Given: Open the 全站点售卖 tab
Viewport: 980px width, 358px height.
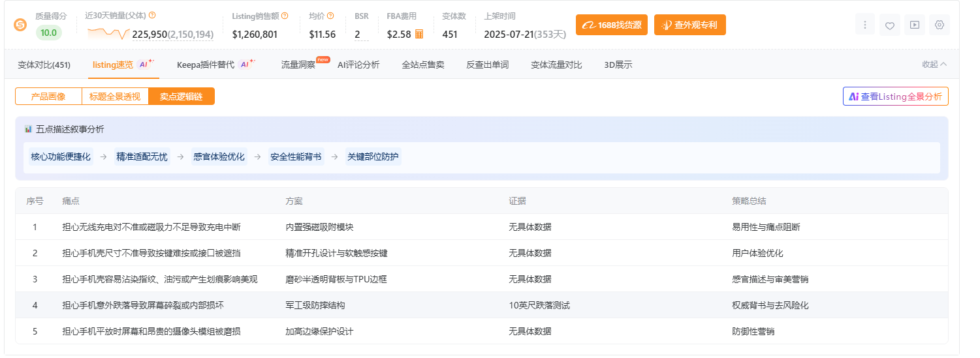Looking at the screenshot, I should pyautogui.click(x=423, y=65).
